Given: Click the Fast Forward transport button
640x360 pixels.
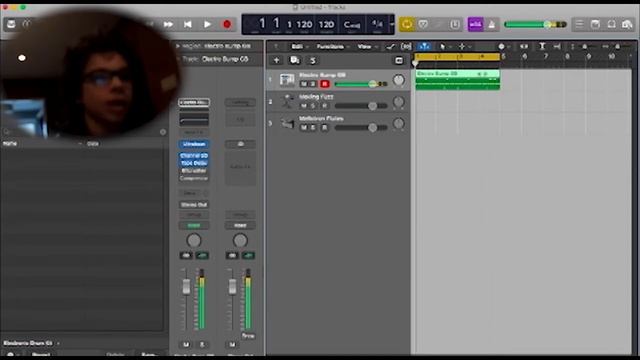Looking at the screenshot, I should pyautogui.click(x=168, y=24).
